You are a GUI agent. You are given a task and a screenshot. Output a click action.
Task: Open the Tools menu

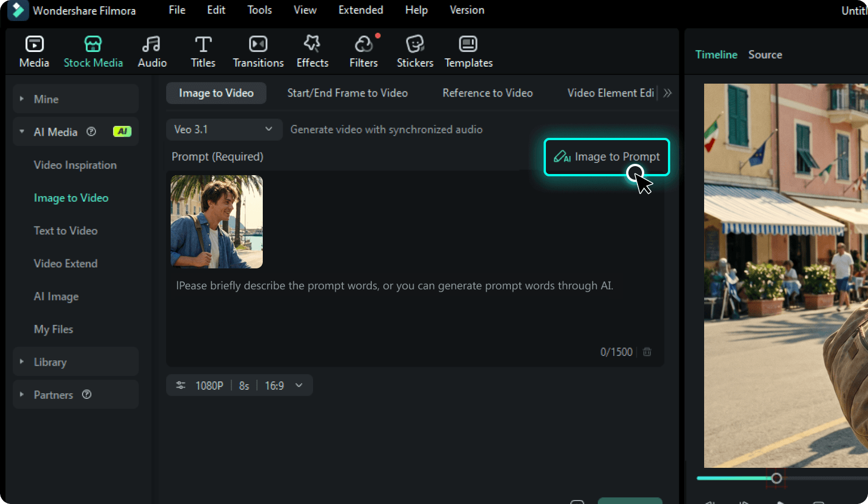point(259,10)
